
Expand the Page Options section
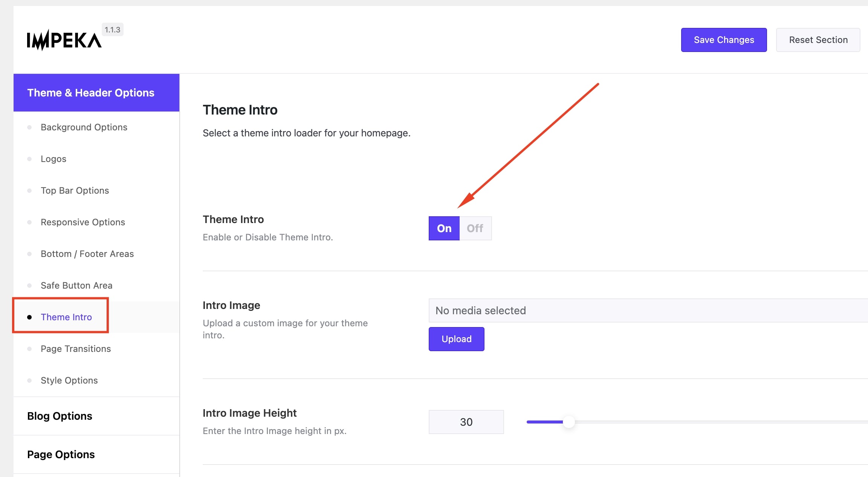click(x=61, y=454)
